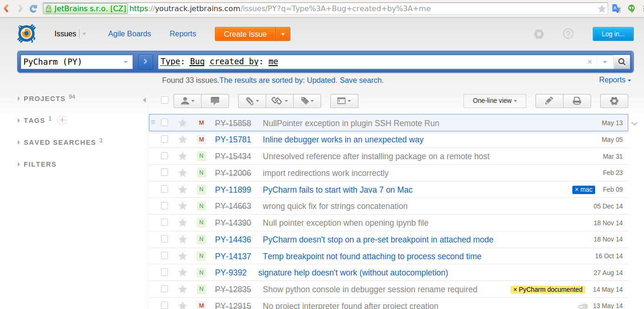
Task: Add a comment with speech bubble button
Action: click(x=215, y=101)
